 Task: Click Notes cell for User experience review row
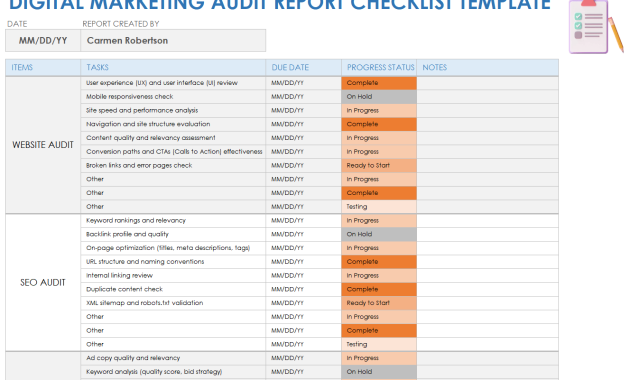coord(488,83)
